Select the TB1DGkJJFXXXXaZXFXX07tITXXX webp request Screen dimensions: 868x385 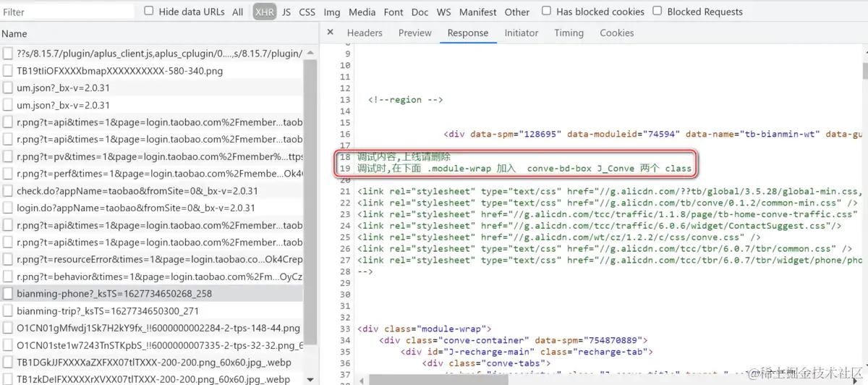[151, 363]
